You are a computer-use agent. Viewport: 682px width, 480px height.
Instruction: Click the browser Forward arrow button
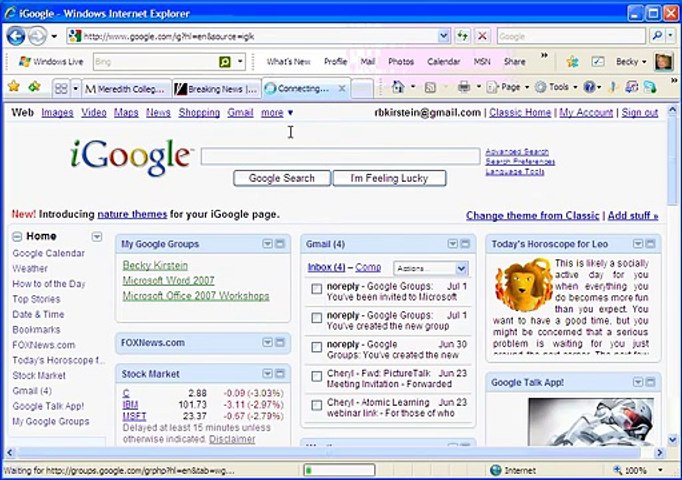point(37,36)
